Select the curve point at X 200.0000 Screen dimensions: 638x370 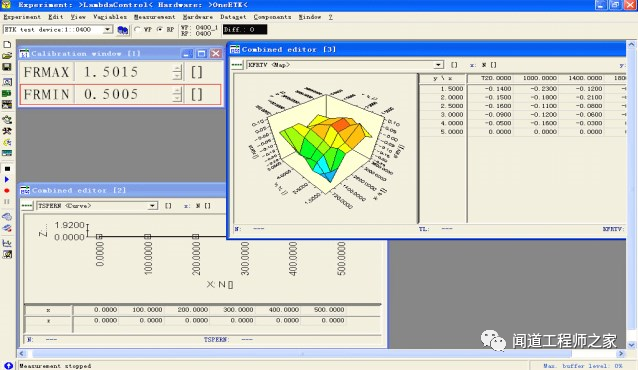click(x=196, y=236)
